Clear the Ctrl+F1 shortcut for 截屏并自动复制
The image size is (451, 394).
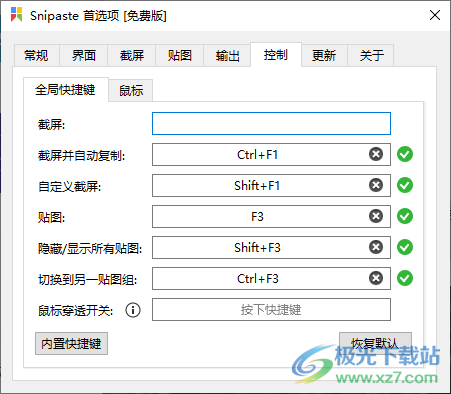point(376,154)
